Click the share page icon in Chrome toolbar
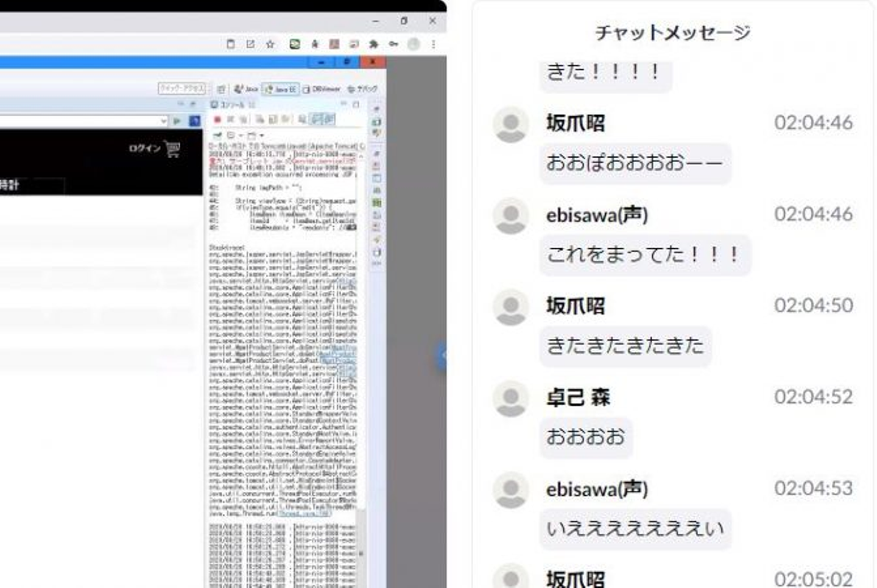 click(x=250, y=44)
